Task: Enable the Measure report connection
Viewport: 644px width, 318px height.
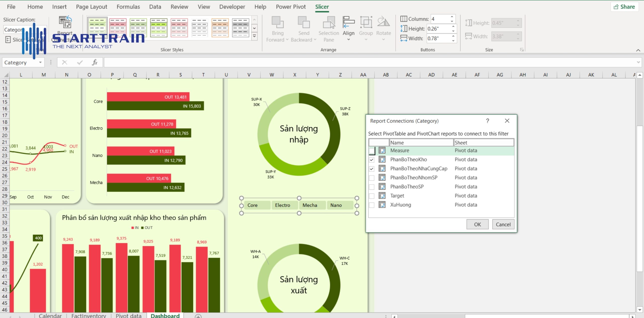Action: 372,150
